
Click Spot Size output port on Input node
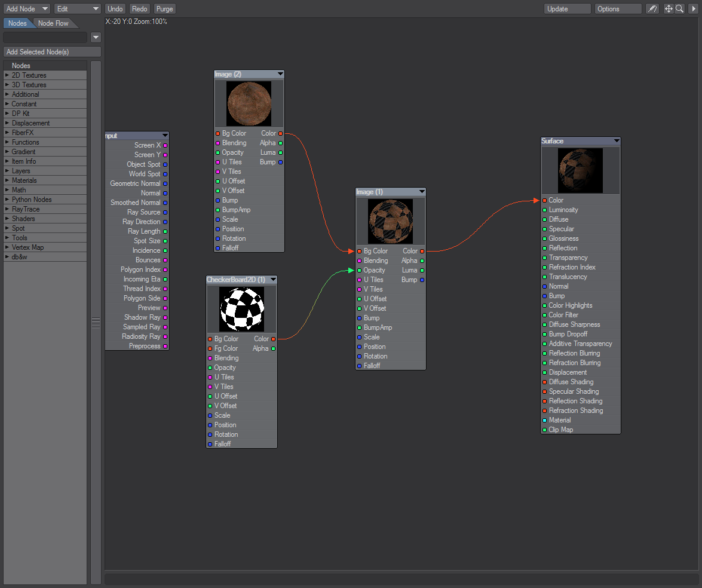(x=165, y=241)
